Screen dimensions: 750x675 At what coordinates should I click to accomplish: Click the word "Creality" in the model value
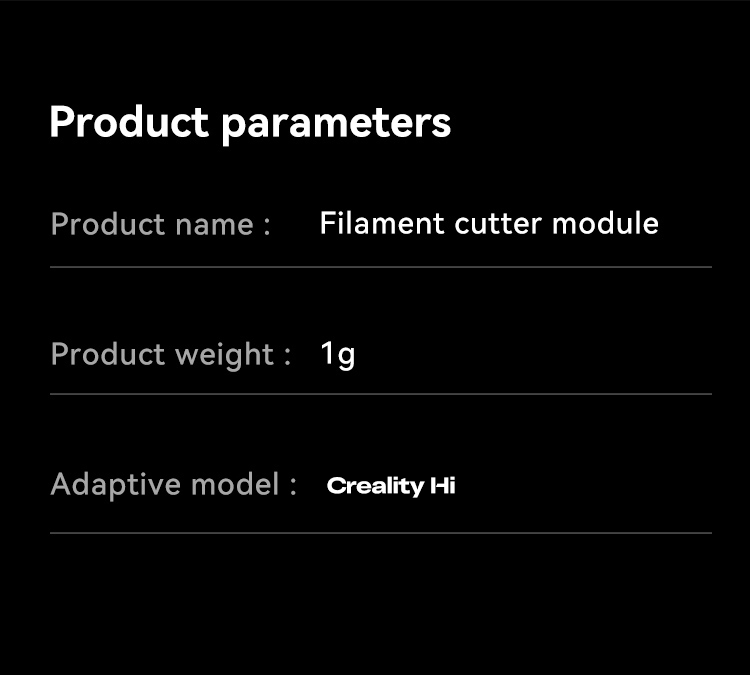[x=375, y=487]
